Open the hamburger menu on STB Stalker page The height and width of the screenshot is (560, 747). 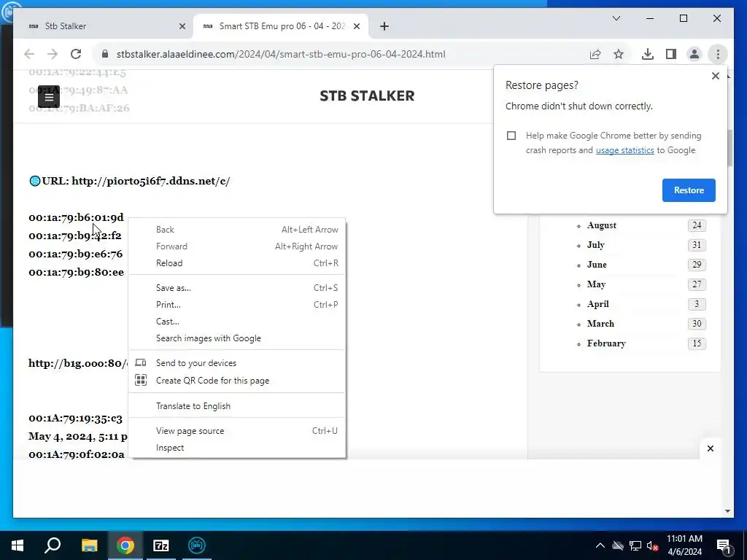[49, 97]
